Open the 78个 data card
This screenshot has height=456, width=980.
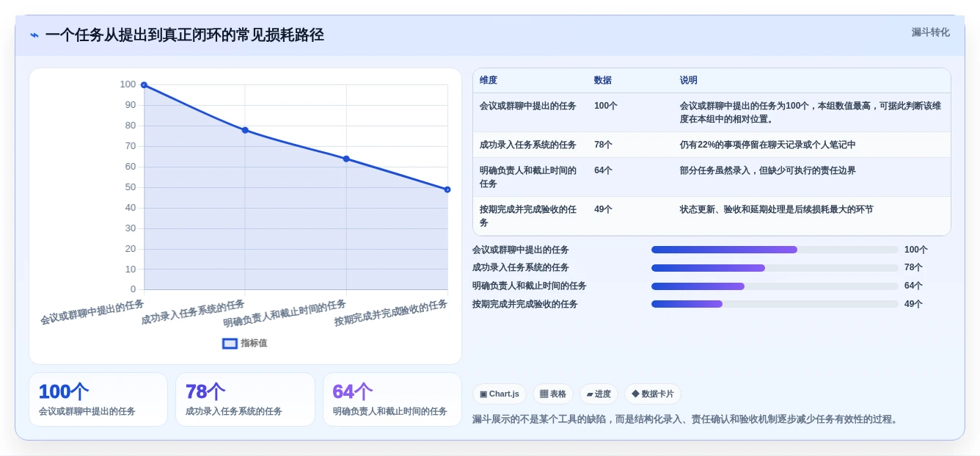pyautogui.click(x=245, y=399)
